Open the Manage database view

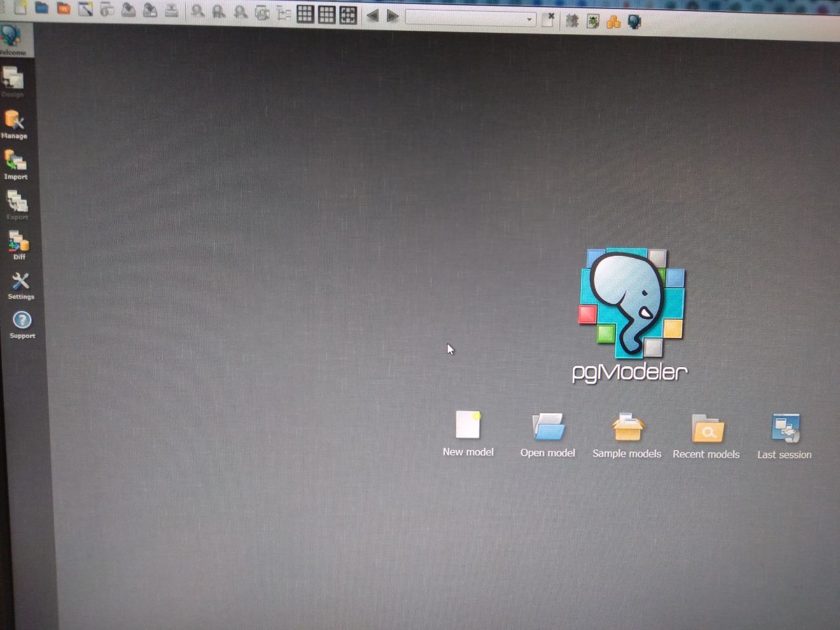(14, 125)
